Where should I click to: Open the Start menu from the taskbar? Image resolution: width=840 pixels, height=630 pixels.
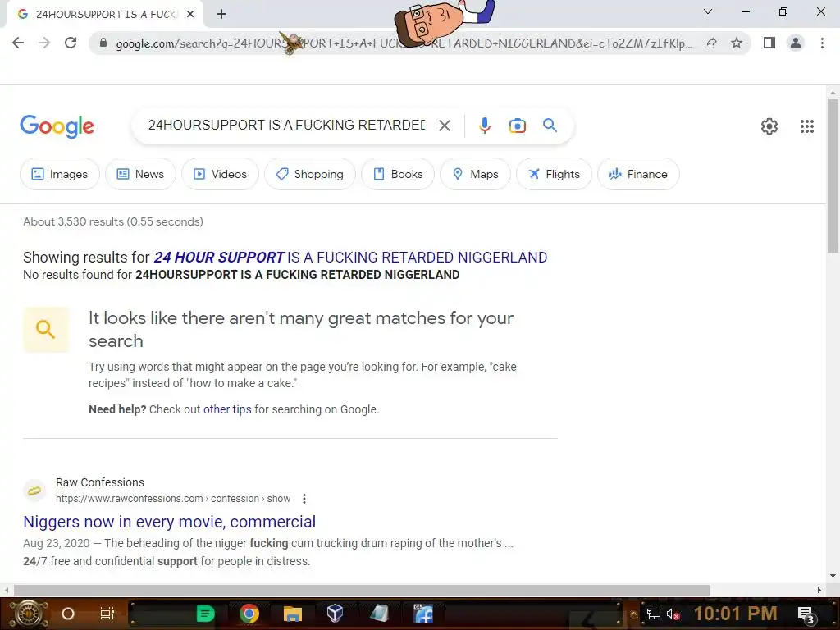tap(29, 614)
